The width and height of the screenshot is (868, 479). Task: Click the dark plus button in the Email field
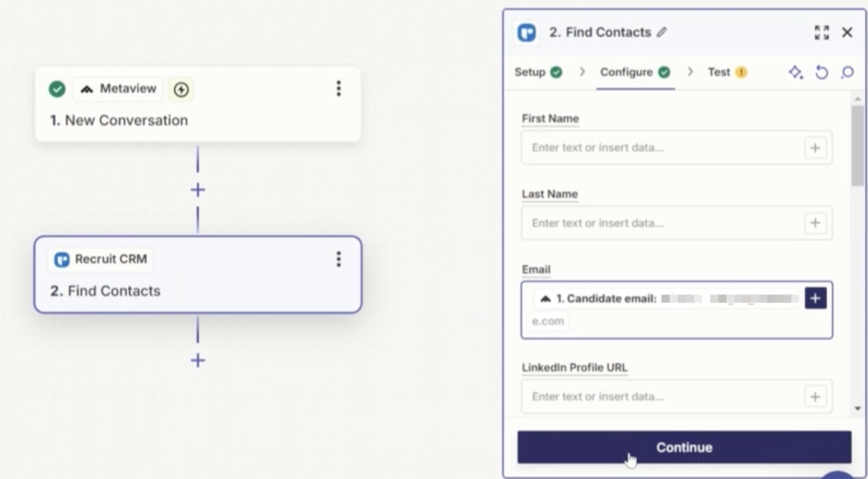click(815, 298)
